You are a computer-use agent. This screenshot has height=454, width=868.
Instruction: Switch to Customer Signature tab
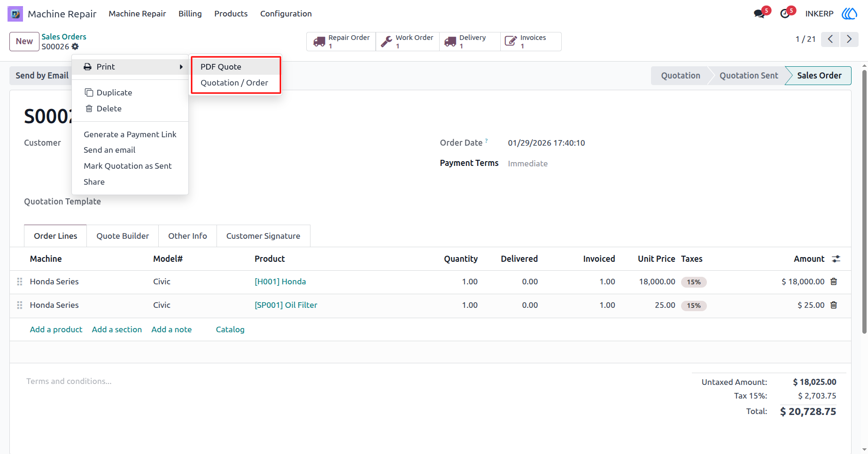point(263,236)
